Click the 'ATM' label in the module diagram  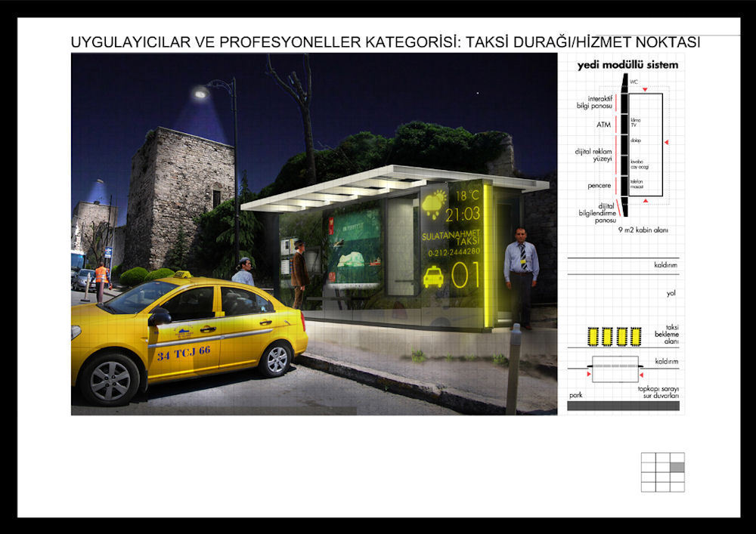click(603, 125)
